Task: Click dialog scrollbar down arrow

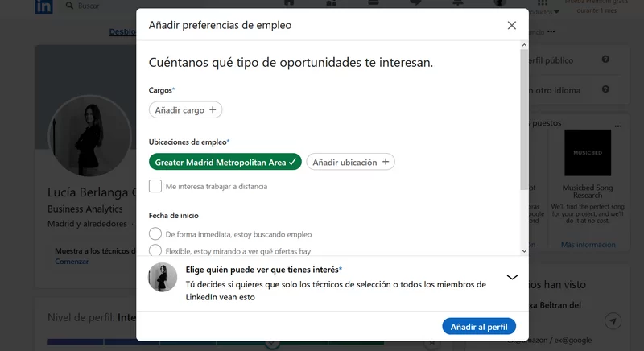Action: 524,251
